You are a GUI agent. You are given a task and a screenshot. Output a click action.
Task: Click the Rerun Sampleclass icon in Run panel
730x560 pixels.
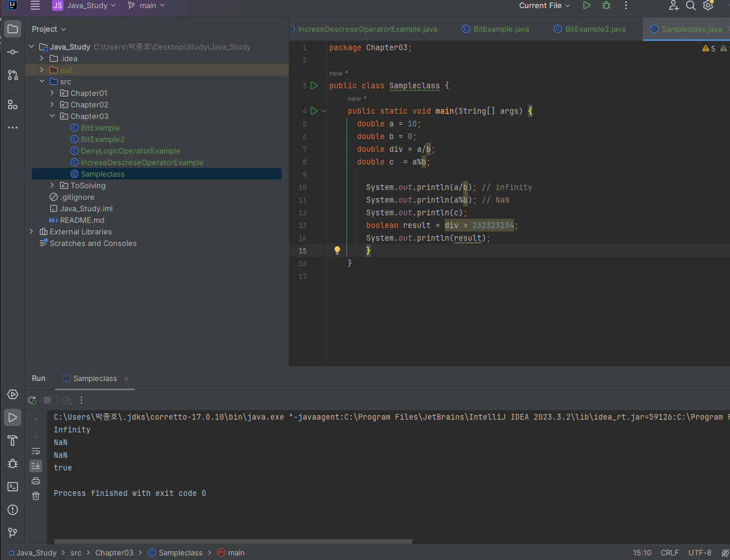click(x=32, y=400)
